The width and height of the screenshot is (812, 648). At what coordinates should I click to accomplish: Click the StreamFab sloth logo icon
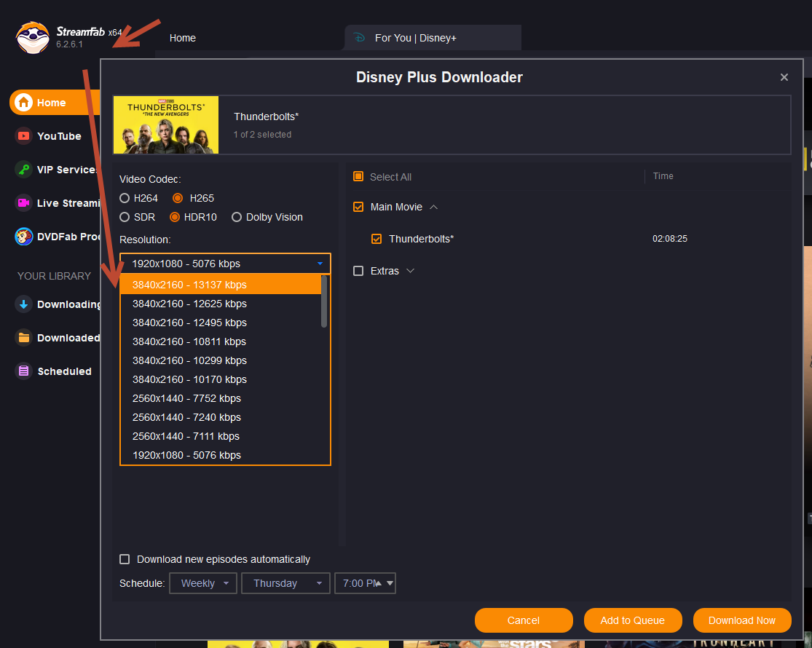click(x=33, y=37)
